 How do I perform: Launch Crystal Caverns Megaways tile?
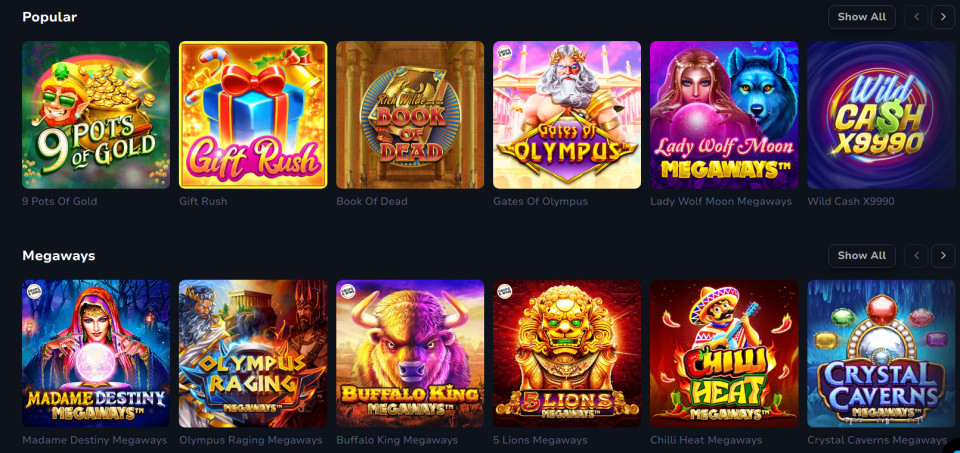pyautogui.click(x=881, y=354)
